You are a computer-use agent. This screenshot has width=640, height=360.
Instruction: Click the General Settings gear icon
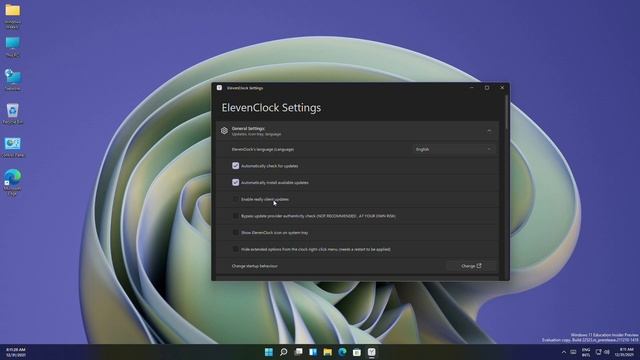tap(224, 131)
